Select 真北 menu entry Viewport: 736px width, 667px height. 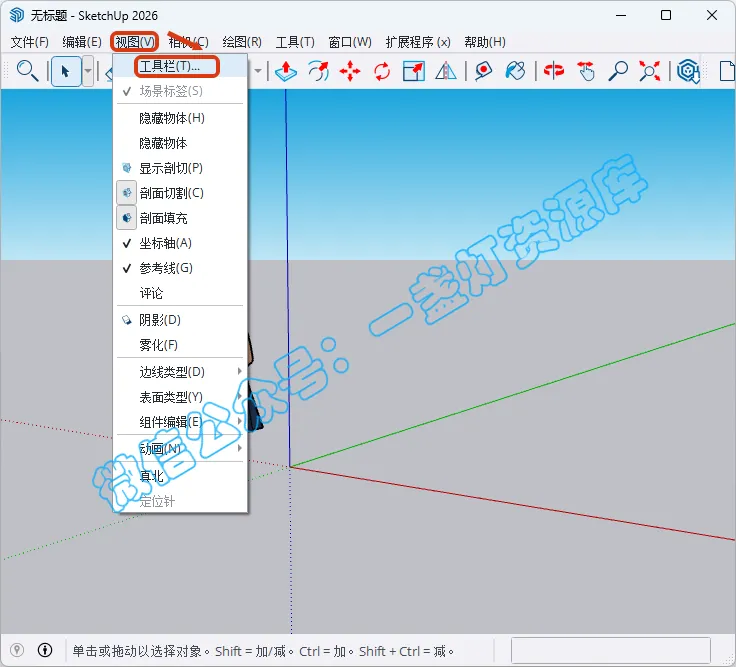[x=180, y=476]
